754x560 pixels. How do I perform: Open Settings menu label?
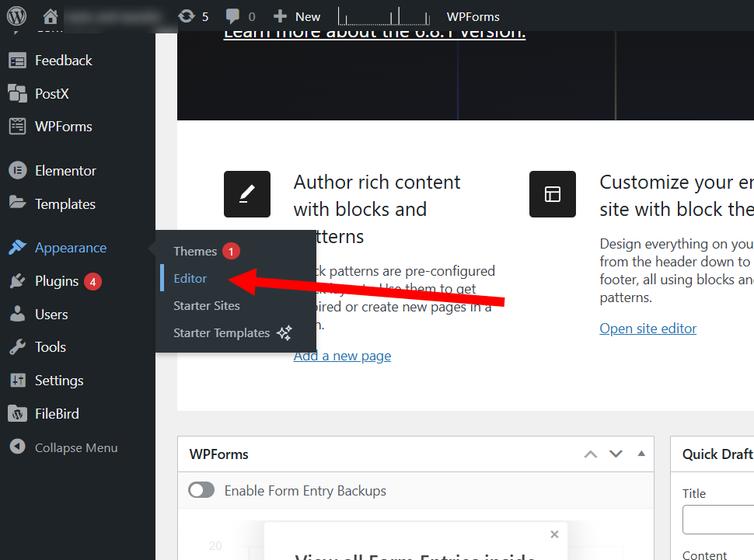coord(59,381)
